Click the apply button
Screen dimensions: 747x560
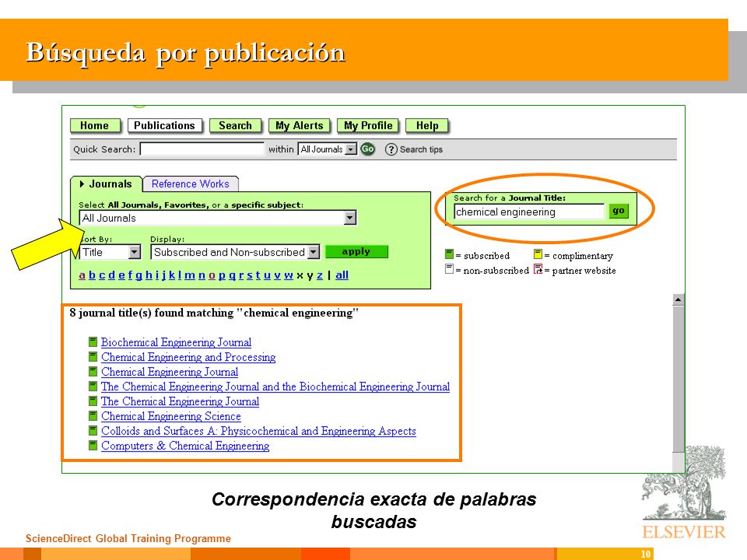(x=356, y=251)
